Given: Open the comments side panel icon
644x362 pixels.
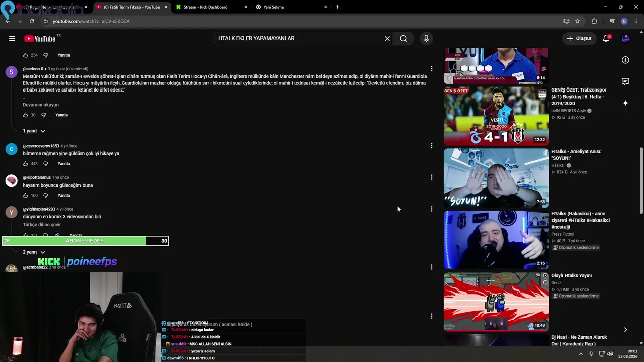Looking at the screenshot, I should [x=625, y=81].
